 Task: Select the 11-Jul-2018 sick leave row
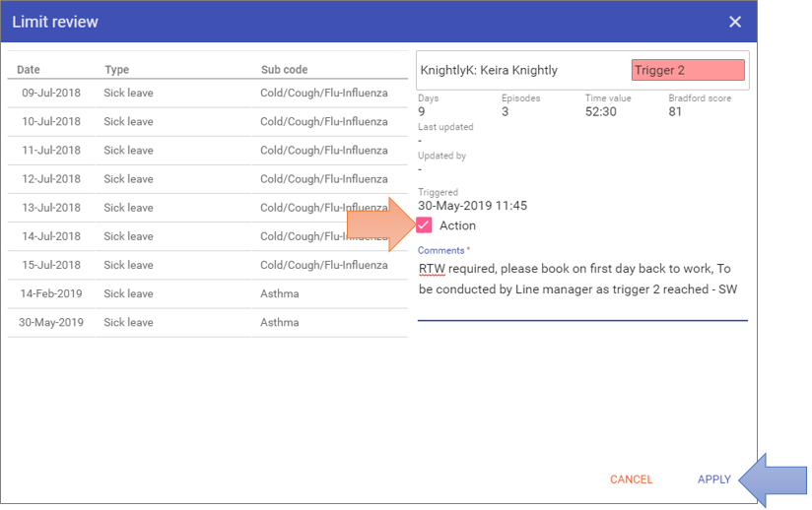(x=207, y=151)
